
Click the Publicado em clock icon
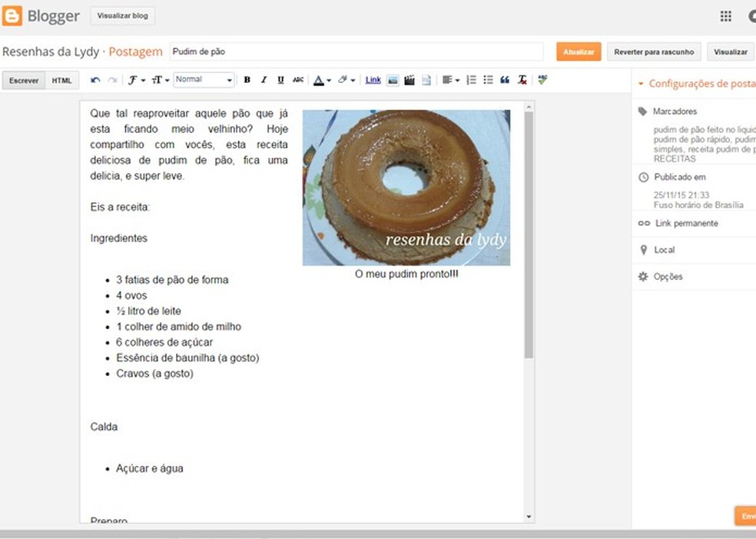point(643,177)
